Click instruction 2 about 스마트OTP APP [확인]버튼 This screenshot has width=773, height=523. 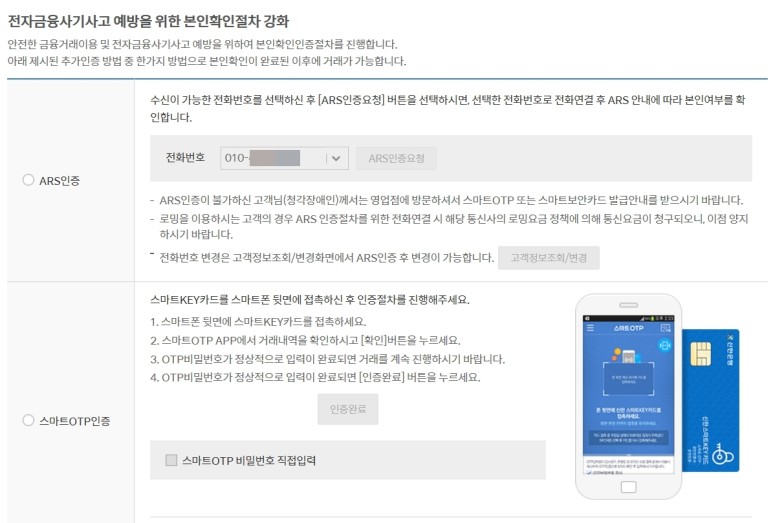point(306,341)
